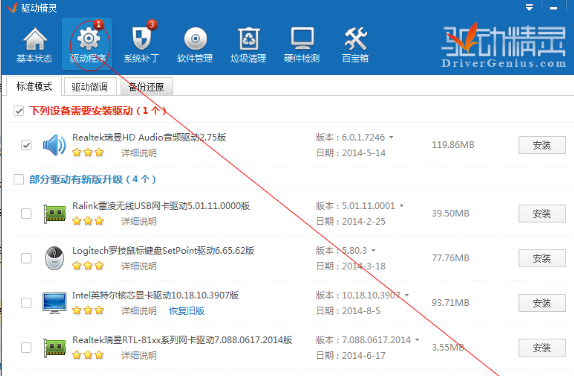Click star rating of Intel graphics driver

88,311
